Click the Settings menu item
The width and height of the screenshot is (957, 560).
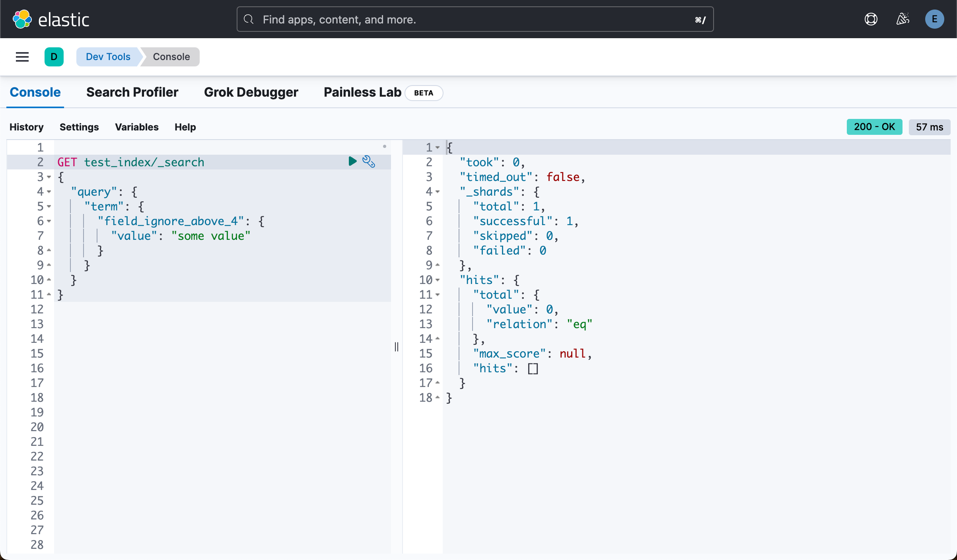79,126
